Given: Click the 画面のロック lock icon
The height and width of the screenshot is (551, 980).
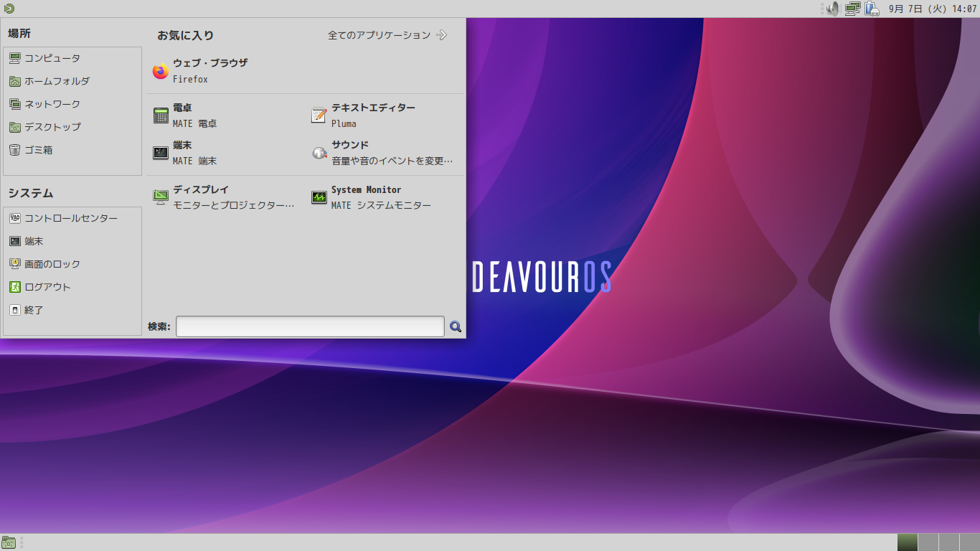Looking at the screenshot, I should coord(15,264).
